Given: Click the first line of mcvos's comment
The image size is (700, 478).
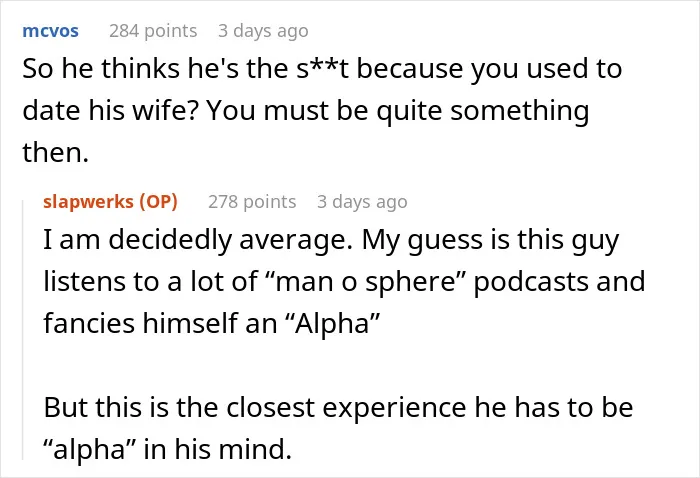Looking at the screenshot, I should (322, 69).
